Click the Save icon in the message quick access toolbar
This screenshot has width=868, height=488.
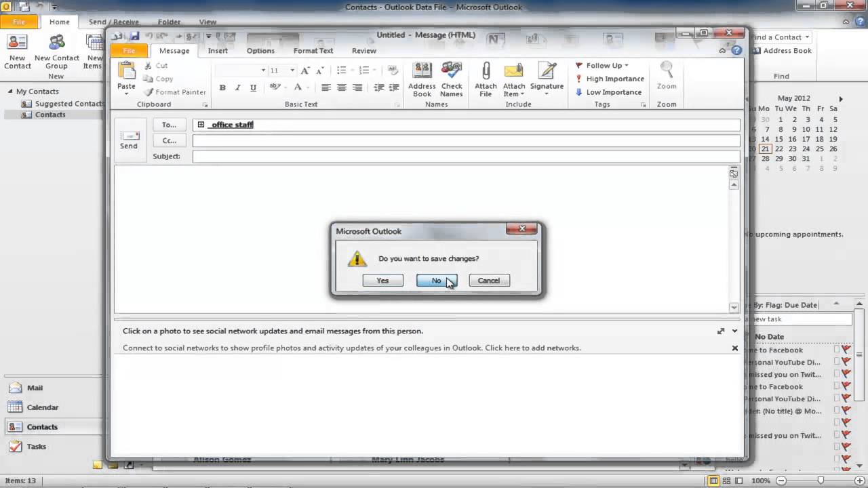point(134,35)
